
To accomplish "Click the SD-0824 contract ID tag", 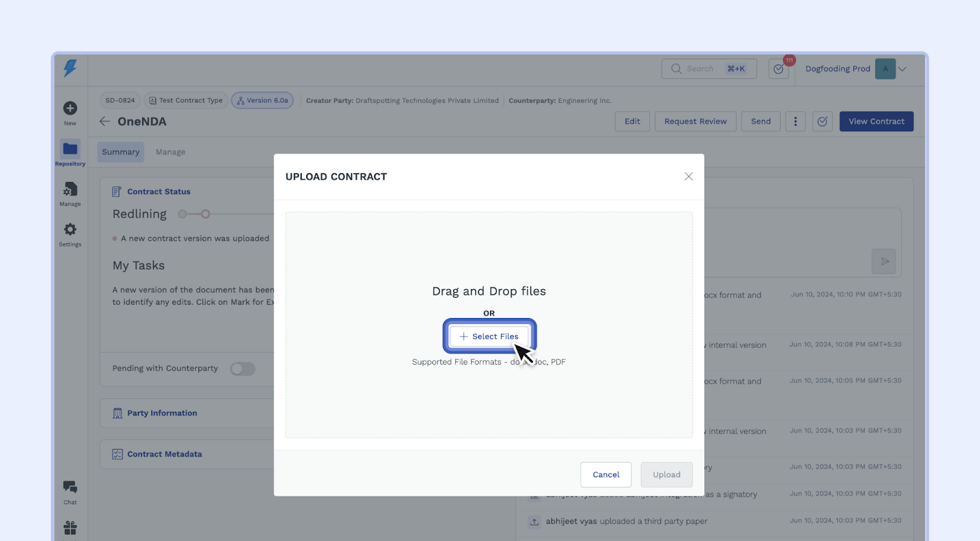I will [x=120, y=100].
